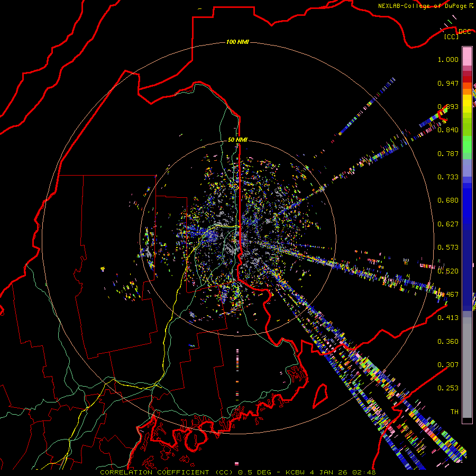This screenshot has width=476, height=476.
Task: Click the 0.627 scale value
Action: (x=448, y=224)
